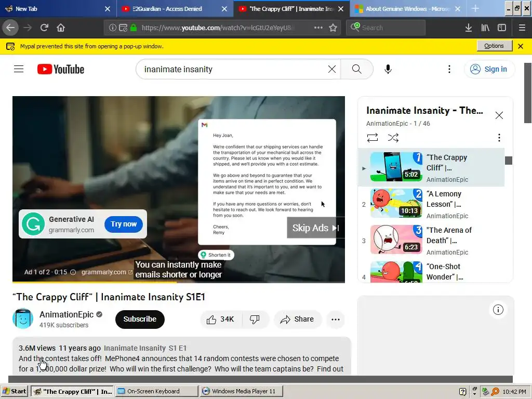The width and height of the screenshot is (532, 399).
Task: Reload the current YouTube page
Action: 44,28
